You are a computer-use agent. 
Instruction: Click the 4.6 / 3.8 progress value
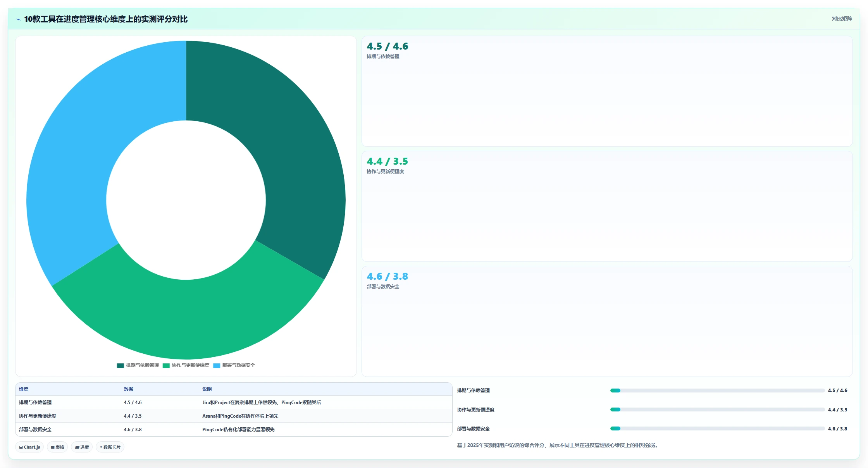tap(837, 429)
